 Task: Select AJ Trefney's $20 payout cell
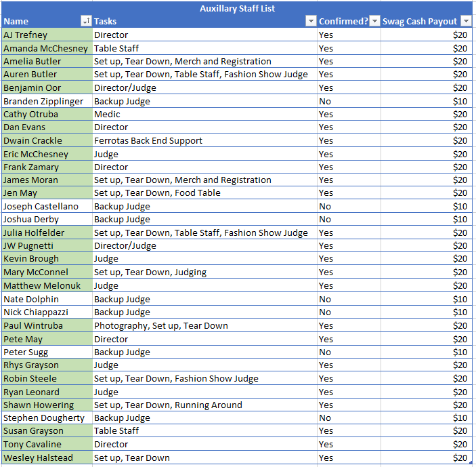[427, 35]
